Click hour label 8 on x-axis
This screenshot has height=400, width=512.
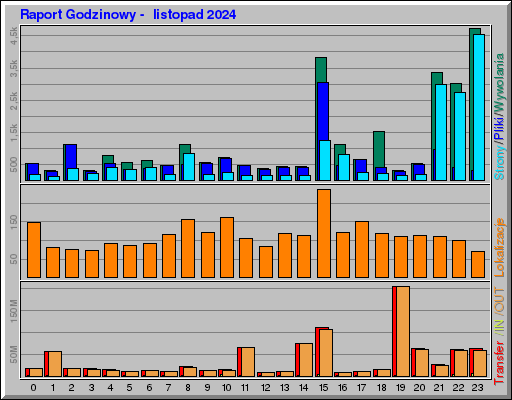click(188, 388)
